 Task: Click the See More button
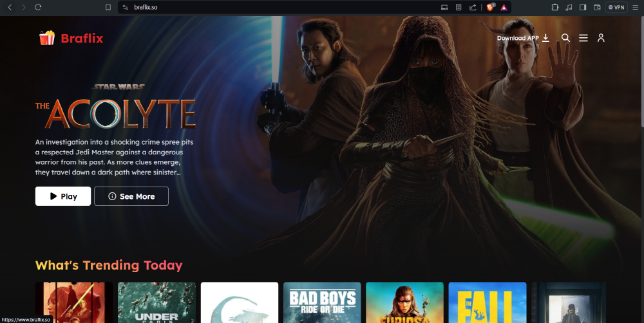(x=131, y=196)
